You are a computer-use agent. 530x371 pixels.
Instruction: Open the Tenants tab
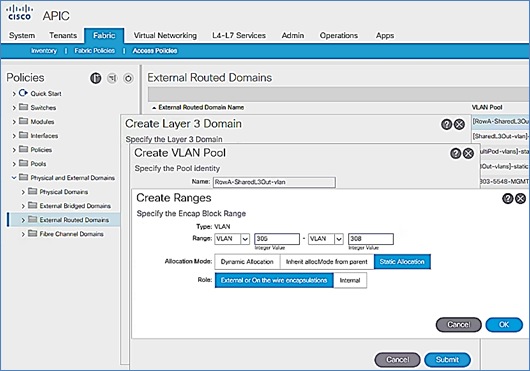(63, 35)
